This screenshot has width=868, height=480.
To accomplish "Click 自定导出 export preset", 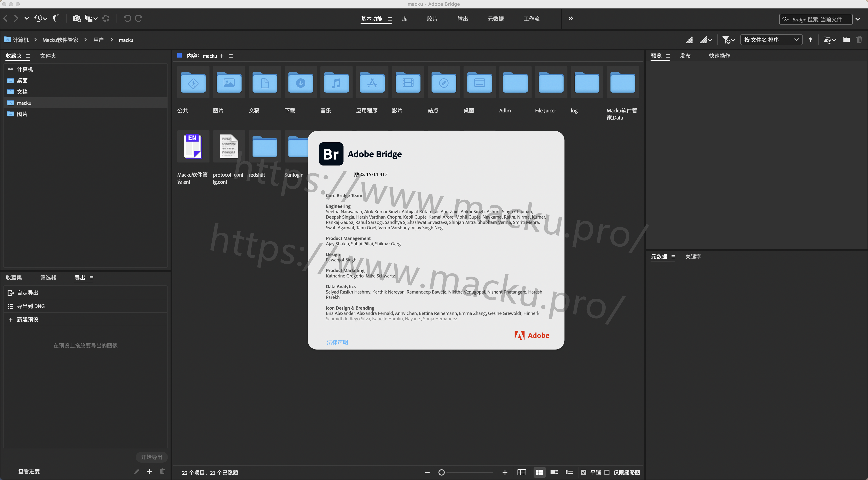I will (x=86, y=293).
